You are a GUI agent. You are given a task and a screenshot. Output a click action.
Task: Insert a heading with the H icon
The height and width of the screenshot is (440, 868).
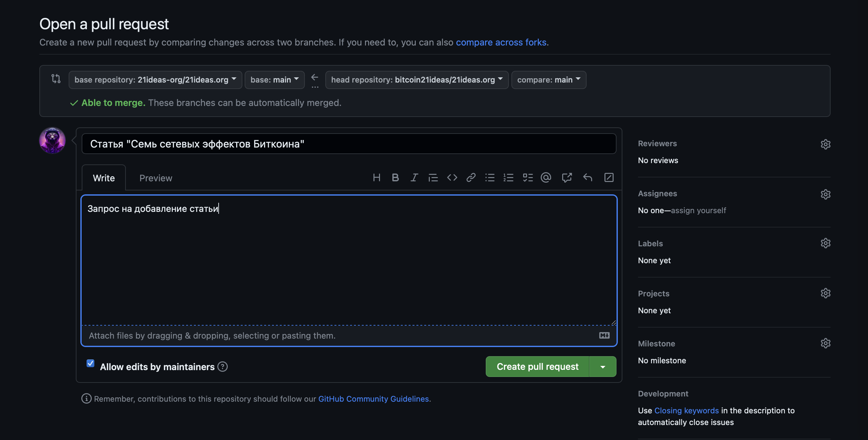376,177
